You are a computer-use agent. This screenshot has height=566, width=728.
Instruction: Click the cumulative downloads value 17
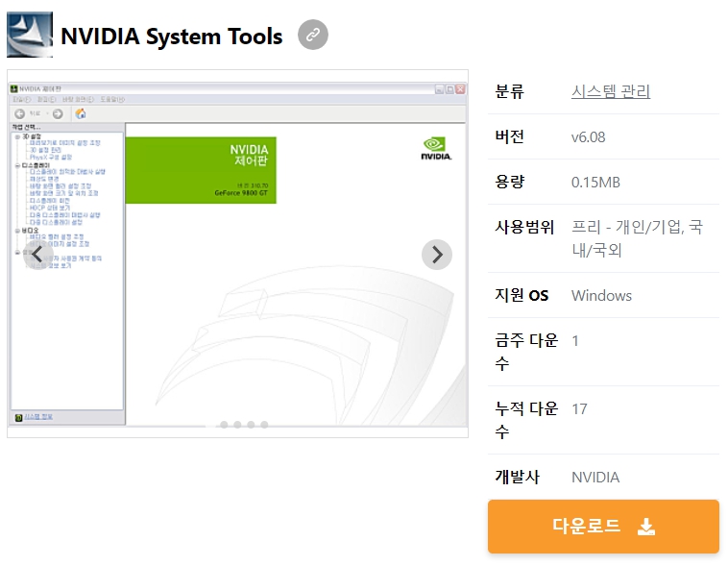point(579,409)
